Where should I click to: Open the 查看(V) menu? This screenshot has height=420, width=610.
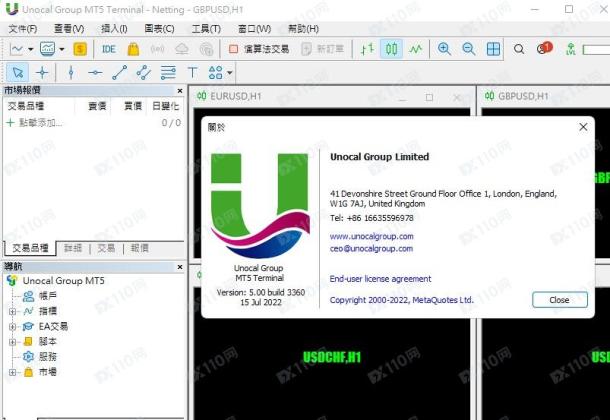coord(69,29)
